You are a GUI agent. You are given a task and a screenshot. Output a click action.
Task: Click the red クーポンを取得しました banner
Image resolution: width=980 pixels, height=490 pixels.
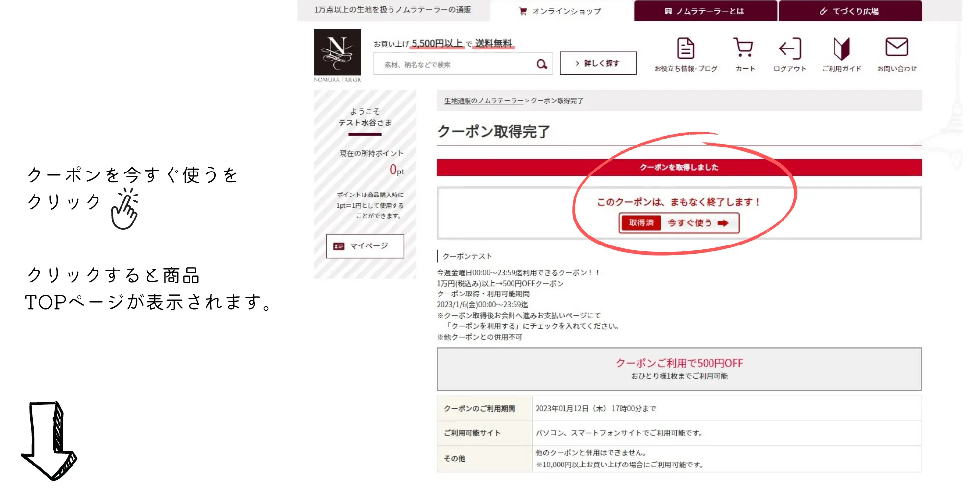pos(679,167)
